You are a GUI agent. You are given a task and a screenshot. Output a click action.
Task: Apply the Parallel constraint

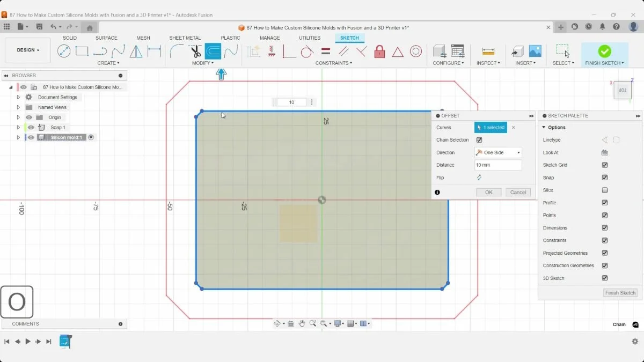pos(343,51)
